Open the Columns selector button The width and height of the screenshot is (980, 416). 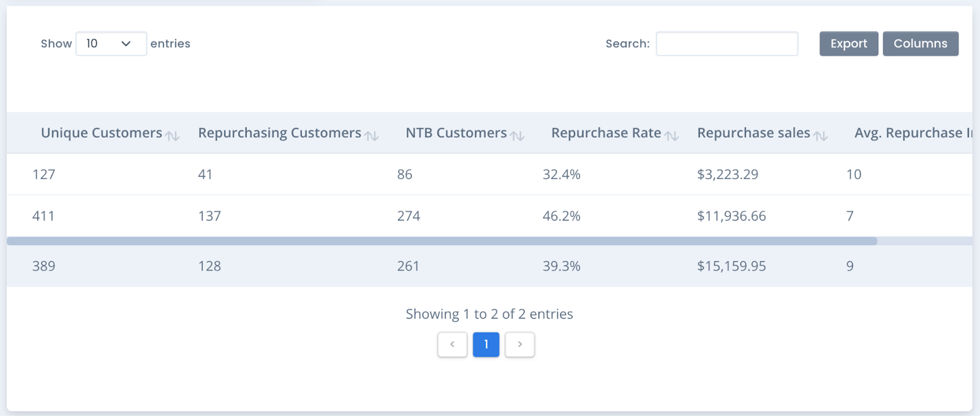[920, 43]
